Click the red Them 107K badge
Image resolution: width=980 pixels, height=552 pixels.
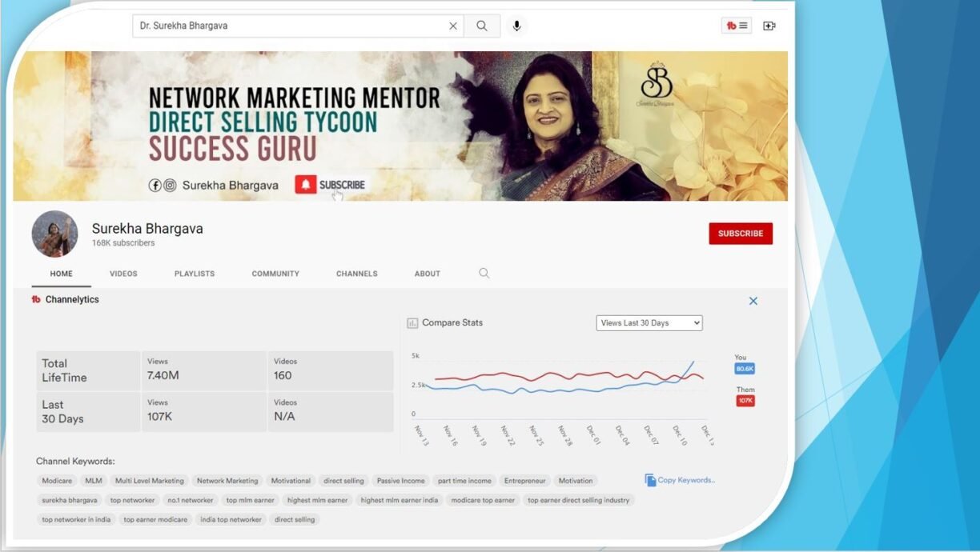click(x=745, y=401)
